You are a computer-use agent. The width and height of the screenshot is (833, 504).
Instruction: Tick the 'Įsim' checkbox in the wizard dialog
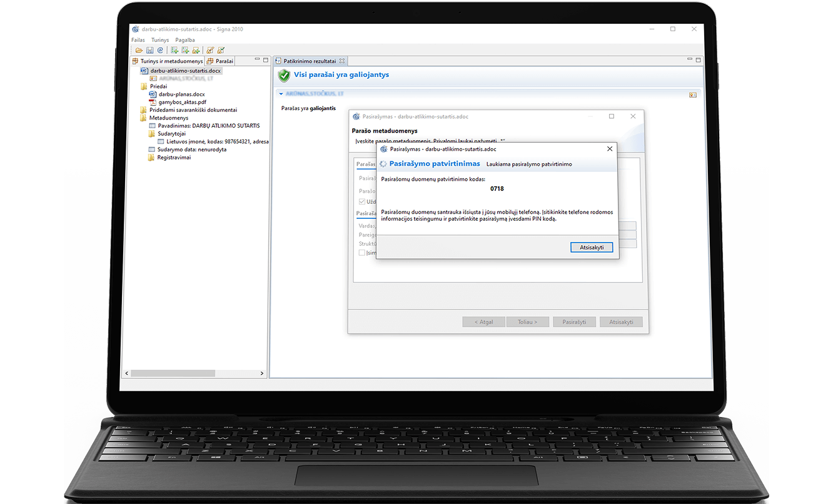tap(362, 253)
